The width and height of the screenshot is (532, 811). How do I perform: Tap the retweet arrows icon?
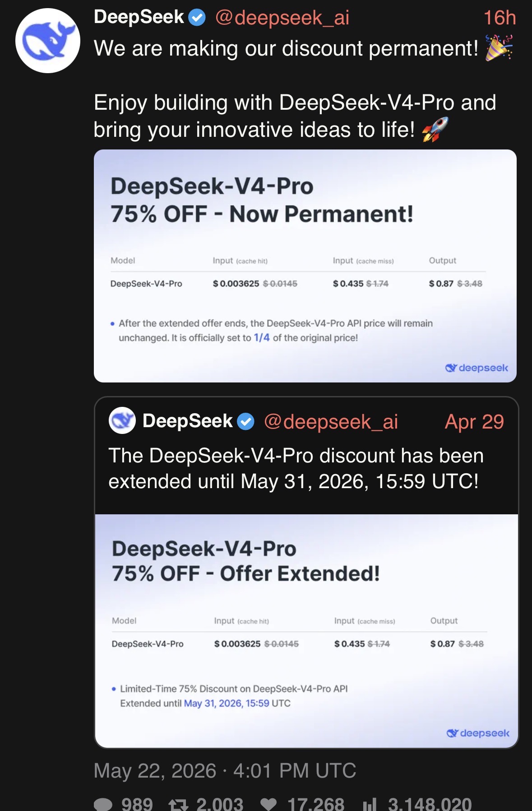(178, 804)
